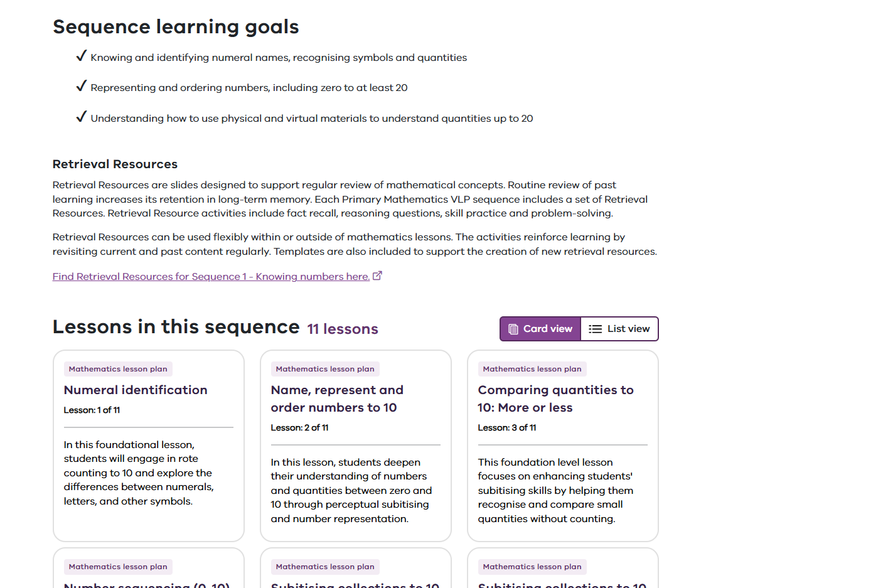Click the List view lines icon
Screen dimensions: 883x588
pos(595,329)
